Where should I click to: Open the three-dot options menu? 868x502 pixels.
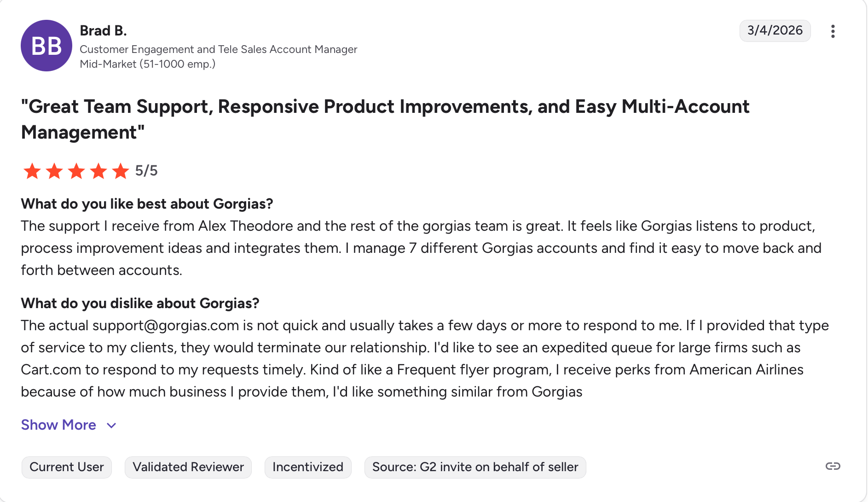point(833,31)
